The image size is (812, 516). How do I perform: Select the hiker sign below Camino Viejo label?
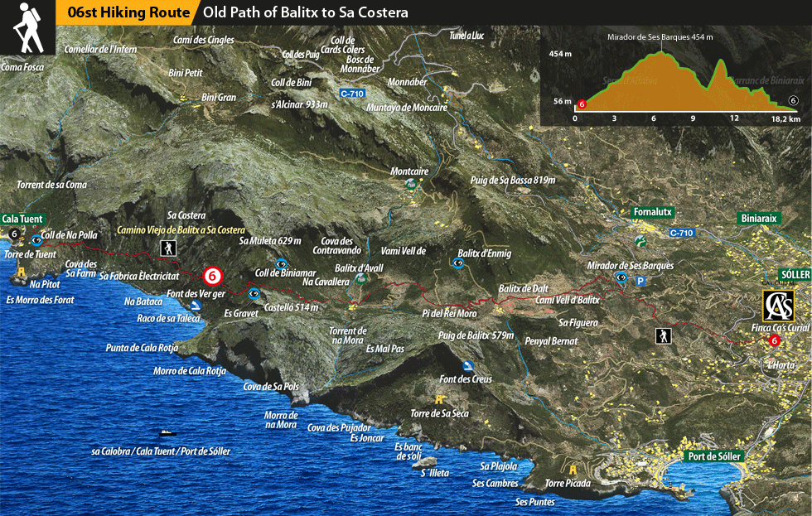click(168, 248)
